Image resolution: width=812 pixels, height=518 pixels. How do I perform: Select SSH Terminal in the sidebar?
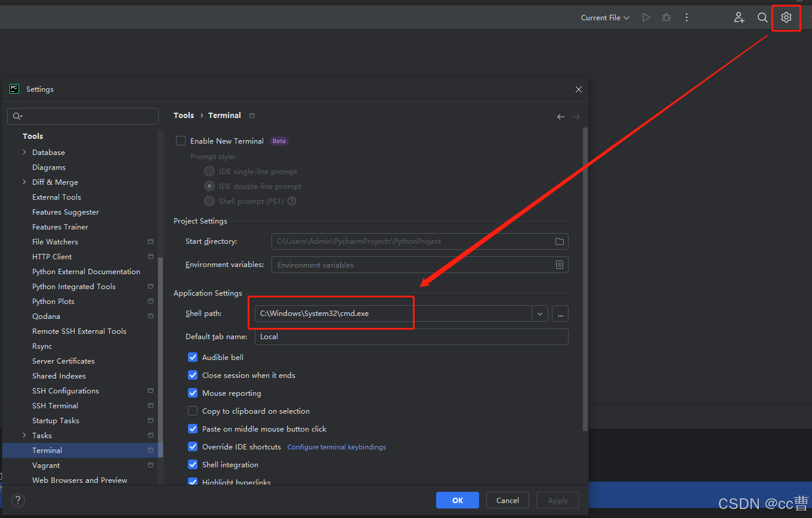[55, 405]
